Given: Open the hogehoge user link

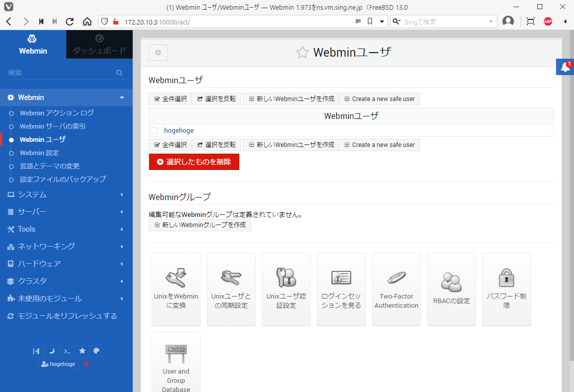Looking at the screenshot, I should [179, 131].
